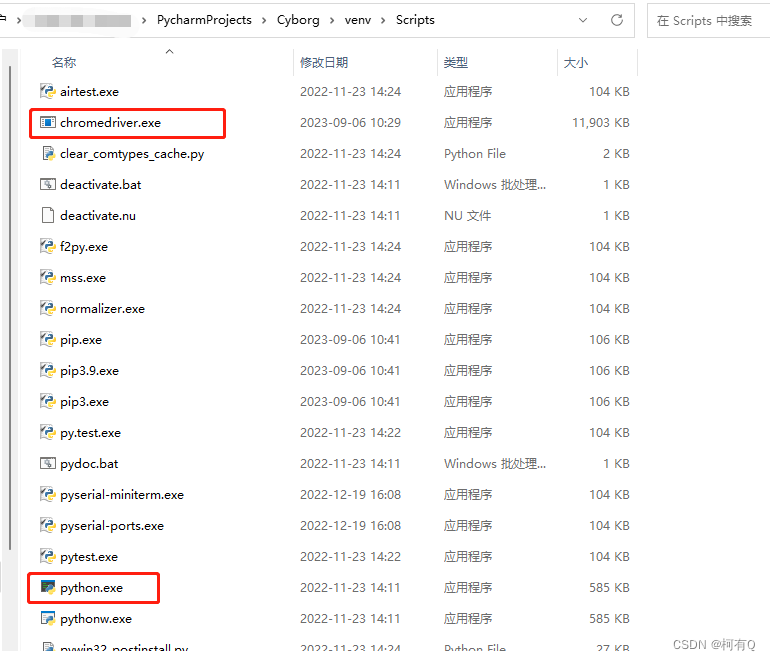Viewport: 770px width, 661px height.
Task: Click the airtest.exe file icon
Action: click(x=48, y=91)
